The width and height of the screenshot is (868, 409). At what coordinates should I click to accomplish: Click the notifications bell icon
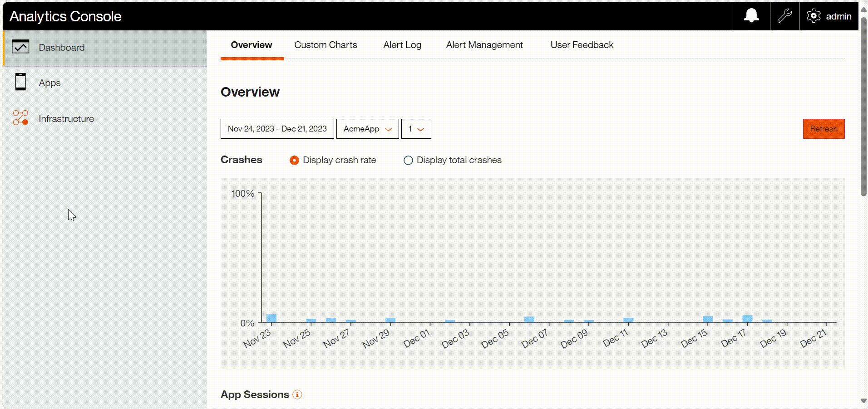(751, 16)
